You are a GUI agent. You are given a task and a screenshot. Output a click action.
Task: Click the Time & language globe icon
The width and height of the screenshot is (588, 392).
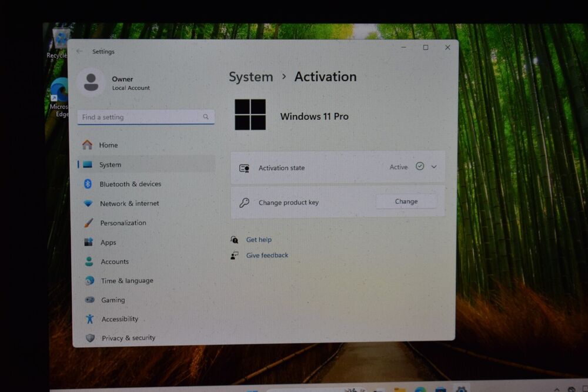point(89,280)
